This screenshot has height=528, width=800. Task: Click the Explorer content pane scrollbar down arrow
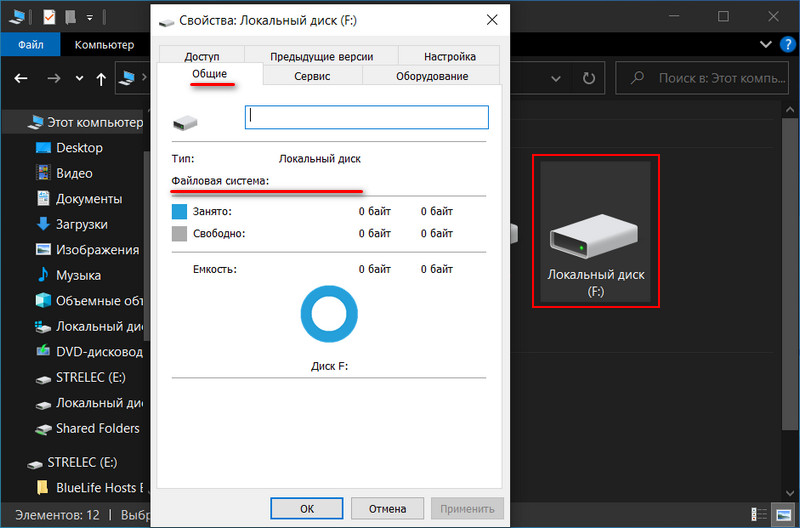pos(790,494)
